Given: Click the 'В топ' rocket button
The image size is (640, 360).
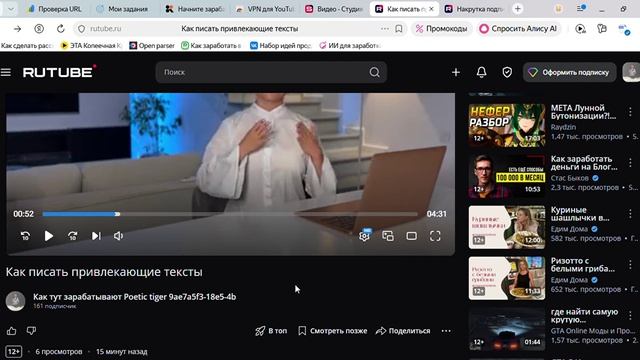Looking at the screenshot, I should [271, 331].
